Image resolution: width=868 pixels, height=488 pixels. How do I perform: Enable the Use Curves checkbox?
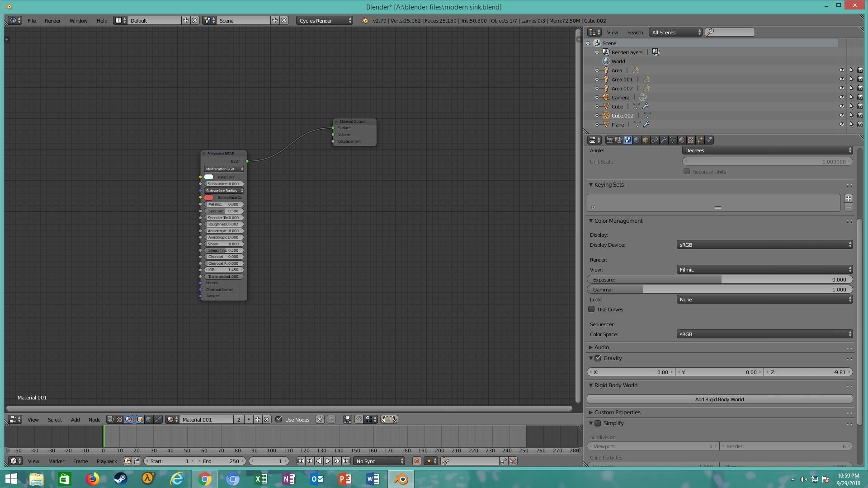click(591, 310)
